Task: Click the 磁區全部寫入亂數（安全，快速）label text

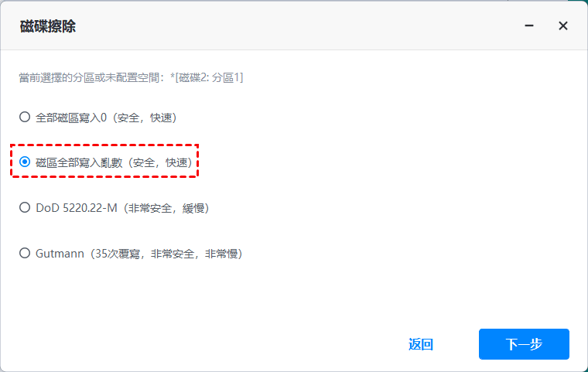Action: [114, 162]
